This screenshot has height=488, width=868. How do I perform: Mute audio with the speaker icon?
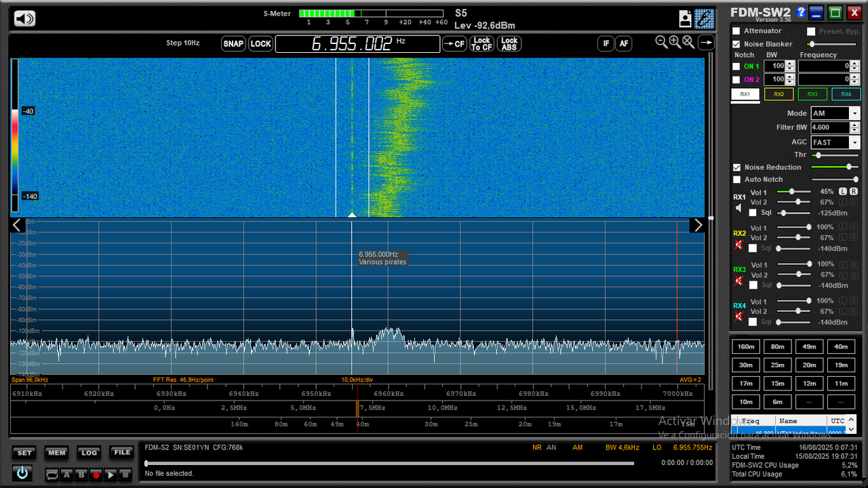24,19
